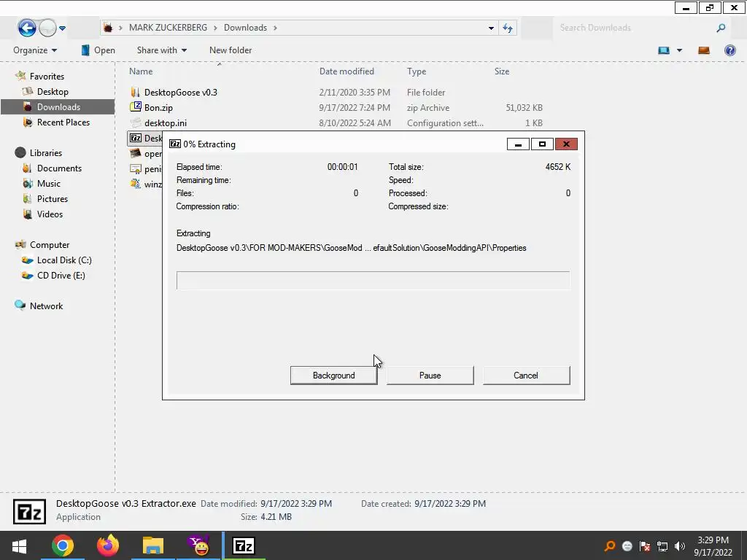
Task: Select Desktop in Favorites
Action: [x=53, y=91]
